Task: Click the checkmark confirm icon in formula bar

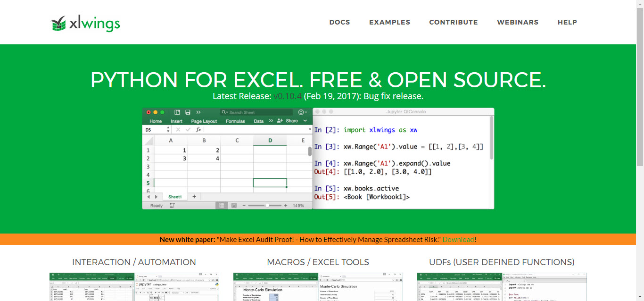Action: coord(188,129)
